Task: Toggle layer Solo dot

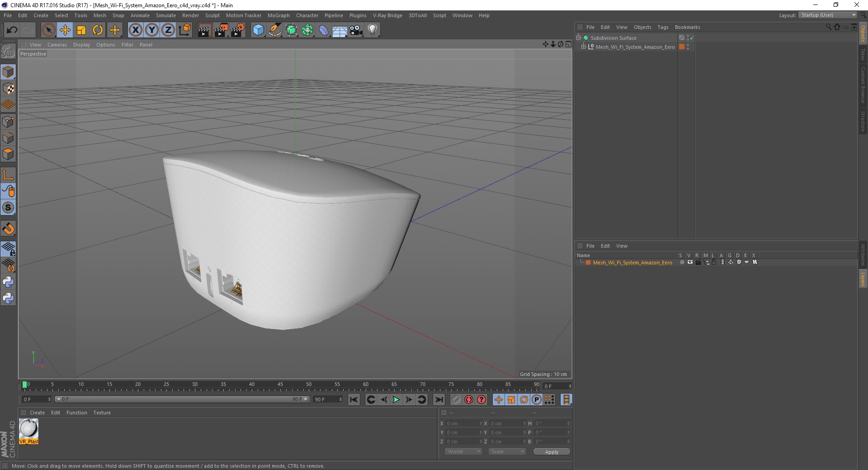Action: (682, 262)
